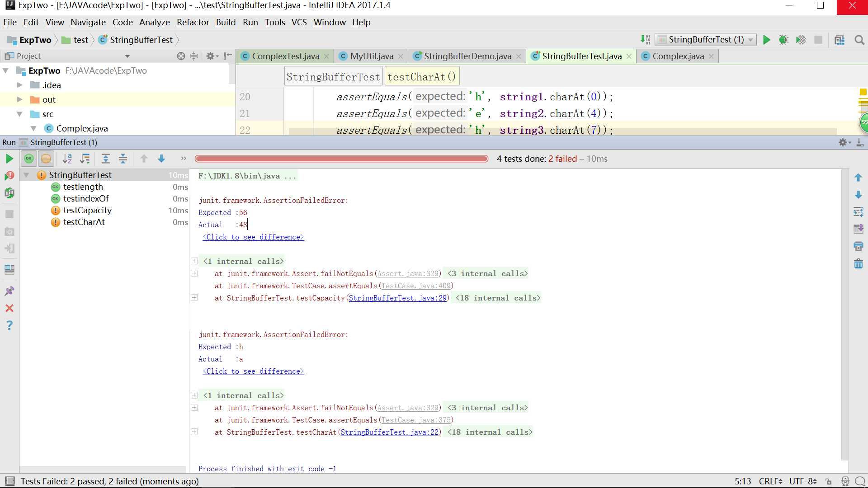The height and width of the screenshot is (488, 868).
Task: Select testlength passed test
Action: [x=83, y=187]
